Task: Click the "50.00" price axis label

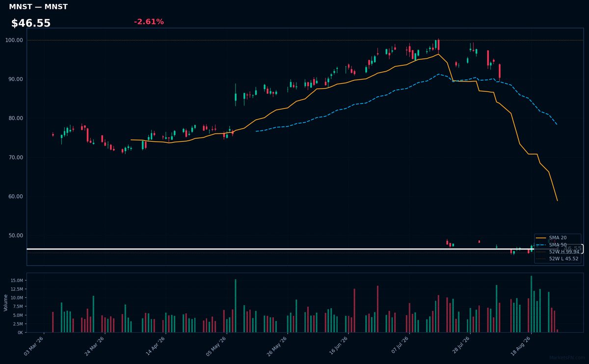Action: click(x=16, y=235)
